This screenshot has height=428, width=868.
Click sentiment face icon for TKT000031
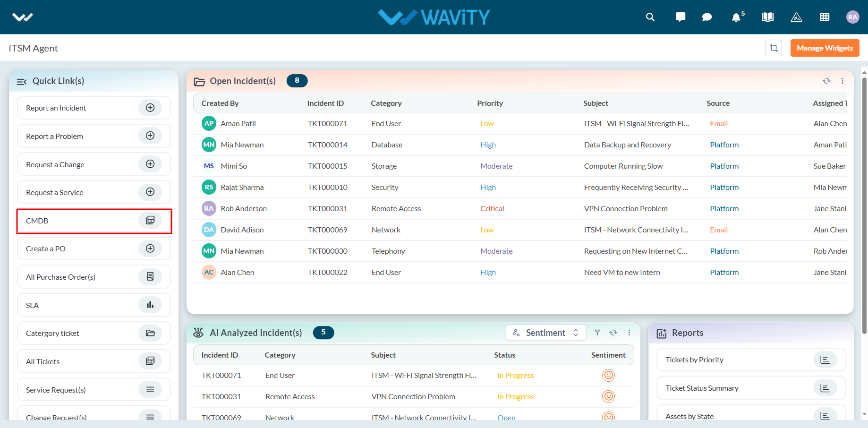[x=608, y=396]
